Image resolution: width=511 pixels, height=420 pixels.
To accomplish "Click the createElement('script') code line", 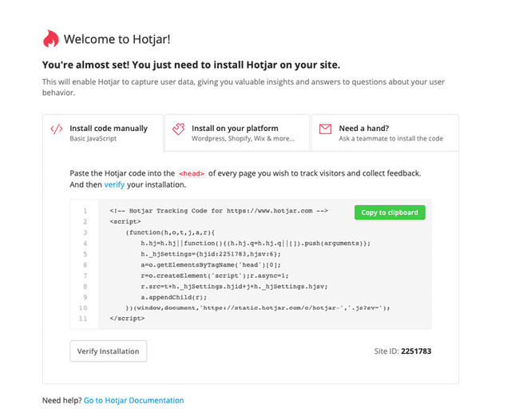I will (215, 275).
